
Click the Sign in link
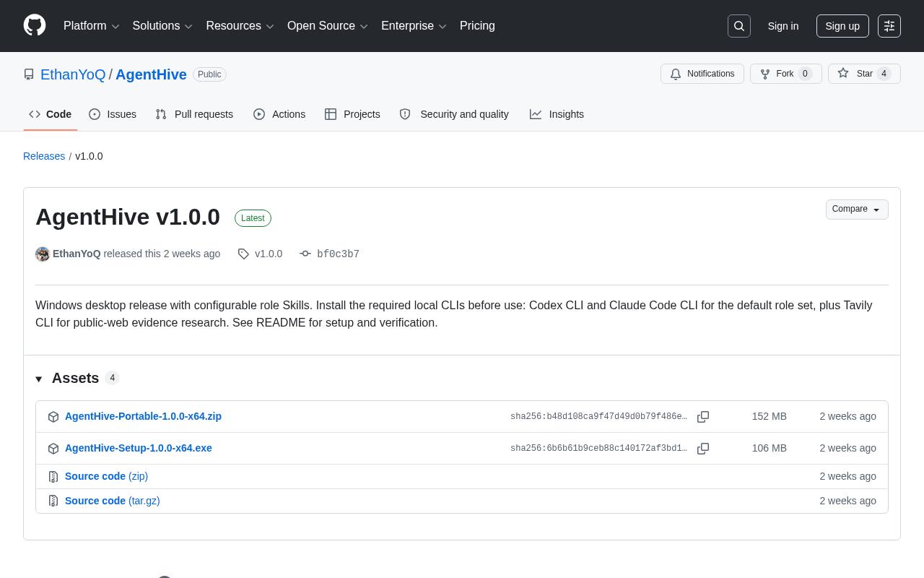[783, 26]
